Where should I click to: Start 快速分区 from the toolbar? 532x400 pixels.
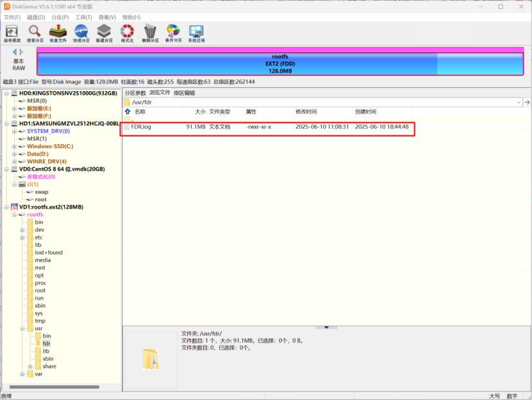81,33
